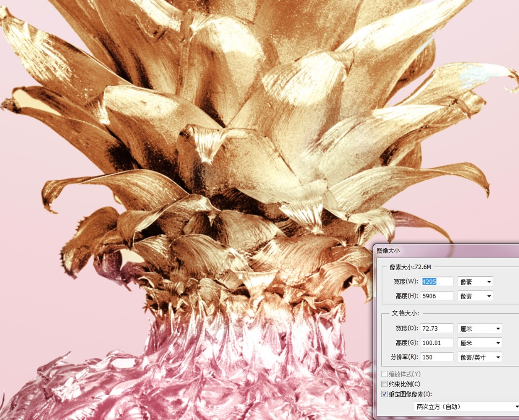The height and width of the screenshot is (420, 519).
Task: Click the document width field showing 72.73
Action: [437, 328]
